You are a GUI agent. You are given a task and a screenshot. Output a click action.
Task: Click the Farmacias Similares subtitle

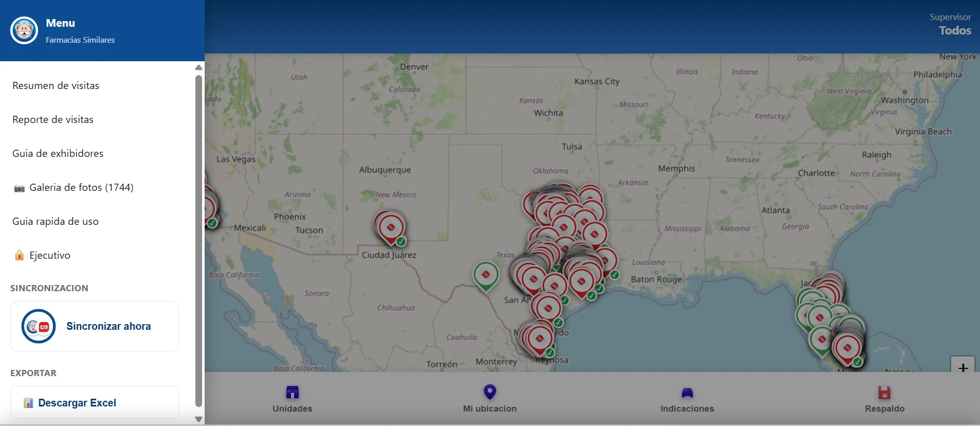pyautogui.click(x=80, y=40)
